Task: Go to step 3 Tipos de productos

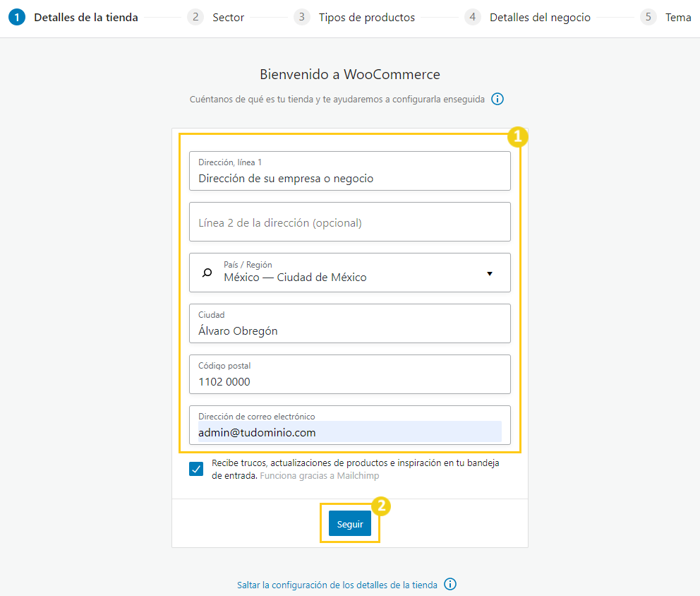Action: pyautogui.click(x=354, y=18)
